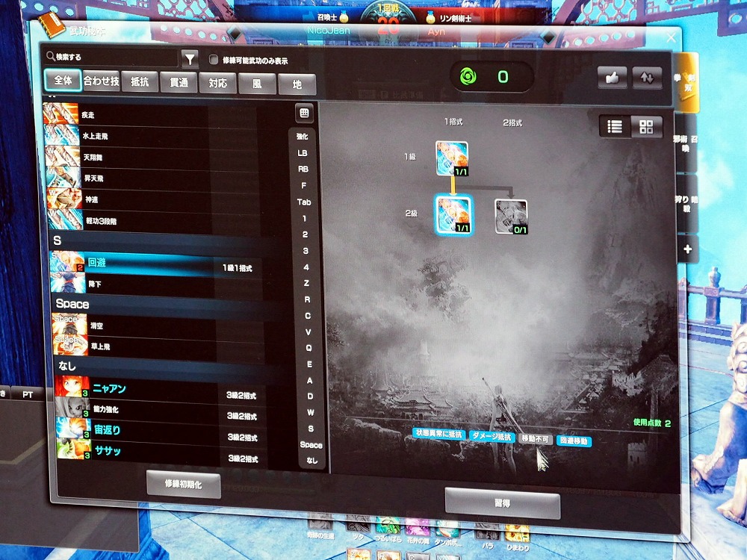Screen dimensions: 747x560
Task: Click the 能力強化 skill icon
Action: (73, 408)
